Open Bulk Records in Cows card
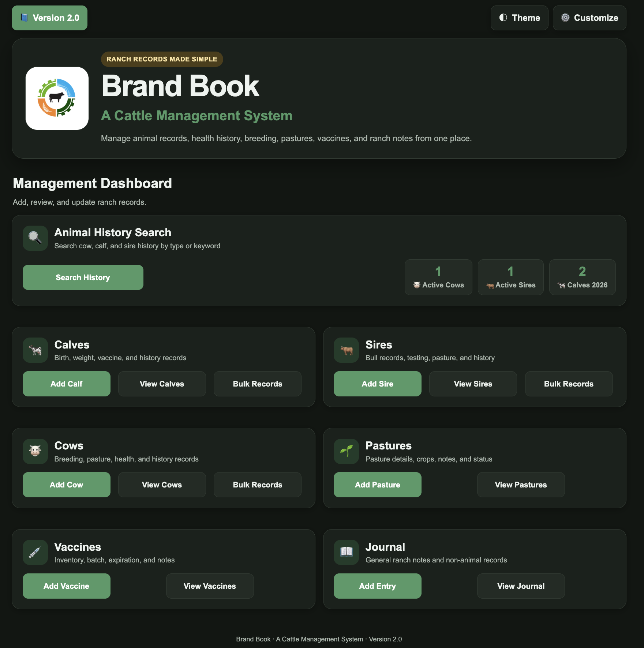The image size is (644, 648). (x=258, y=485)
